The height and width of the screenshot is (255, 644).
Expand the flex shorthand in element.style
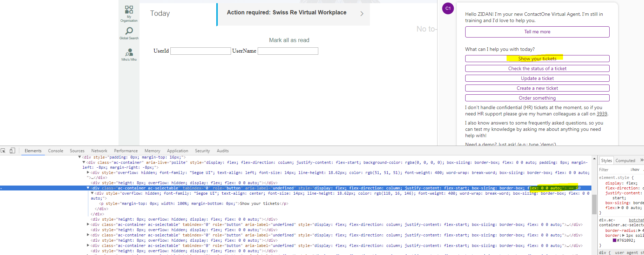(x=619, y=208)
